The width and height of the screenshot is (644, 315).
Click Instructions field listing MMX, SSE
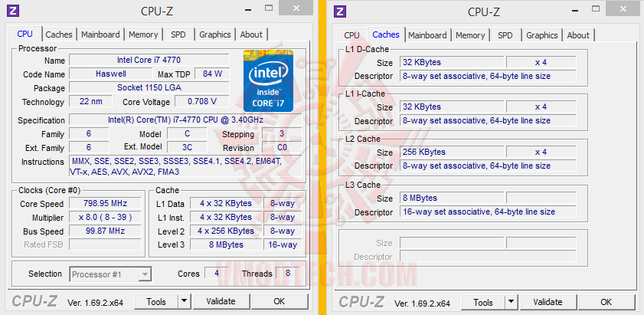(185, 166)
